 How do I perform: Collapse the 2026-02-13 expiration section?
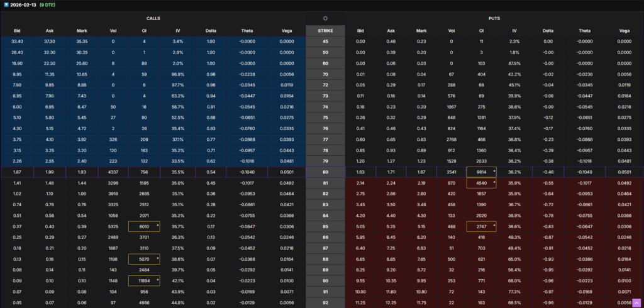(6, 5)
